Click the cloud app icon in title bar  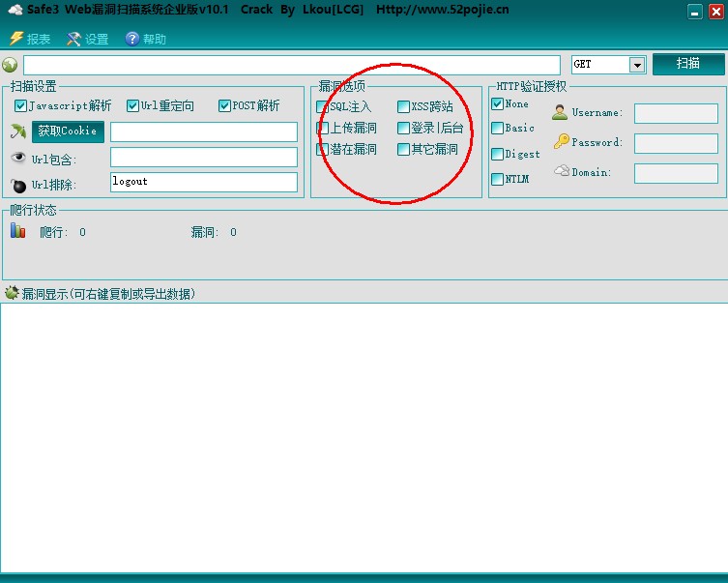coord(15,10)
